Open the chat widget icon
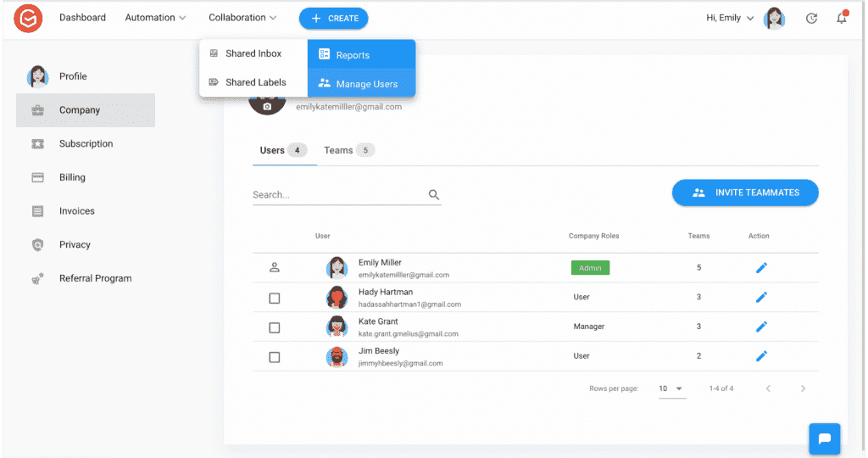 (x=824, y=438)
